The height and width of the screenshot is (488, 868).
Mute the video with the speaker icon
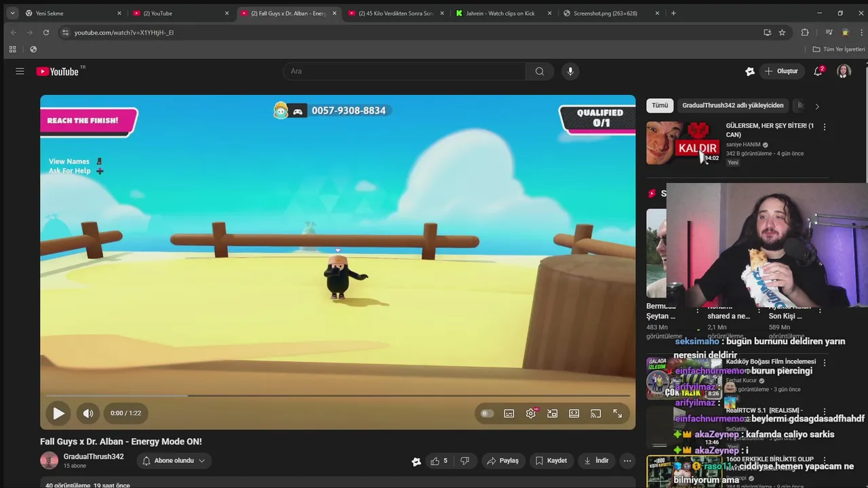tap(88, 413)
